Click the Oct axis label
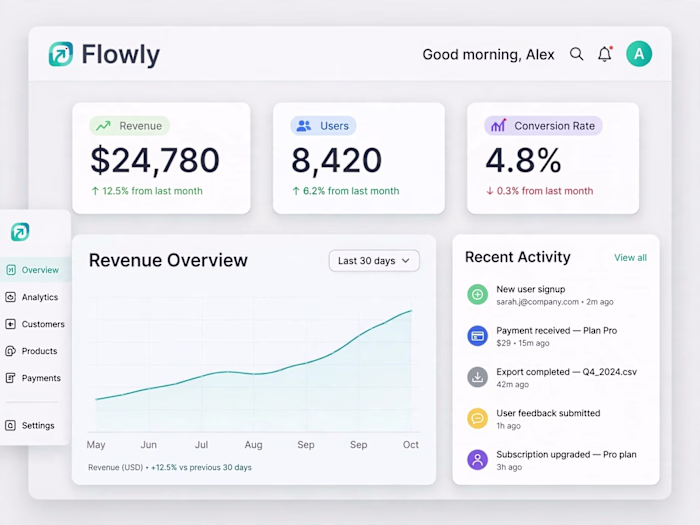This screenshot has height=525, width=700. [411, 445]
